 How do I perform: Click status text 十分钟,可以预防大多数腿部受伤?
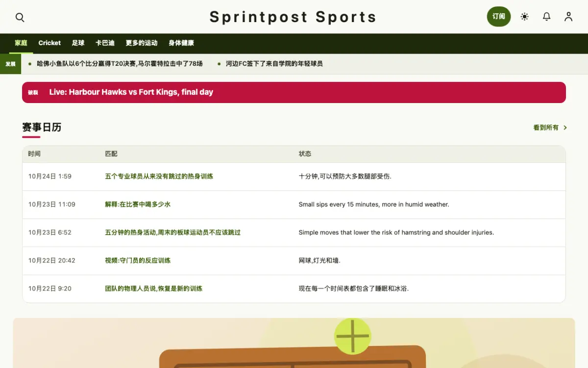(345, 177)
